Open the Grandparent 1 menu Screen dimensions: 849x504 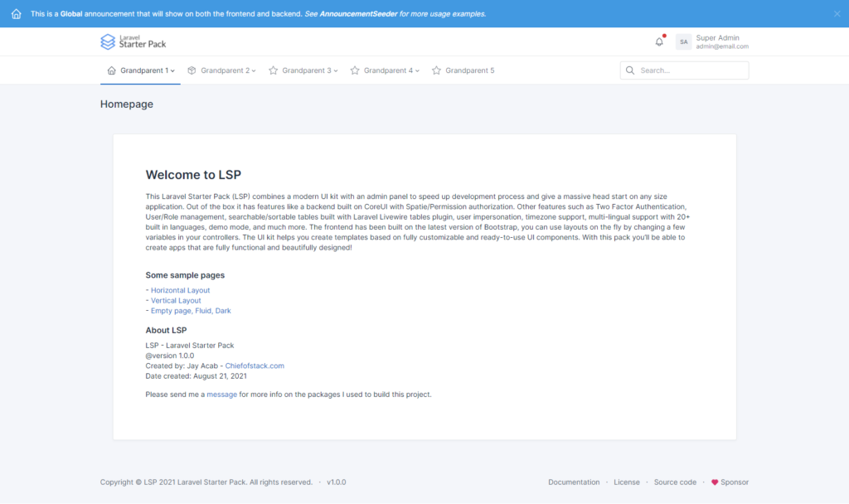[x=141, y=70]
